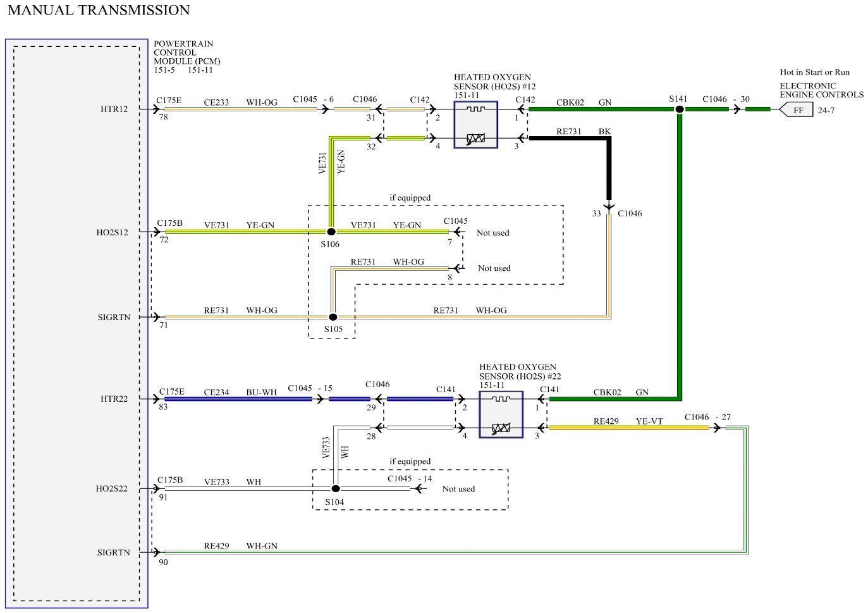
Task: Click the POWERTRAIN CONTROL MODULE (PCM) label
Action: (x=186, y=53)
